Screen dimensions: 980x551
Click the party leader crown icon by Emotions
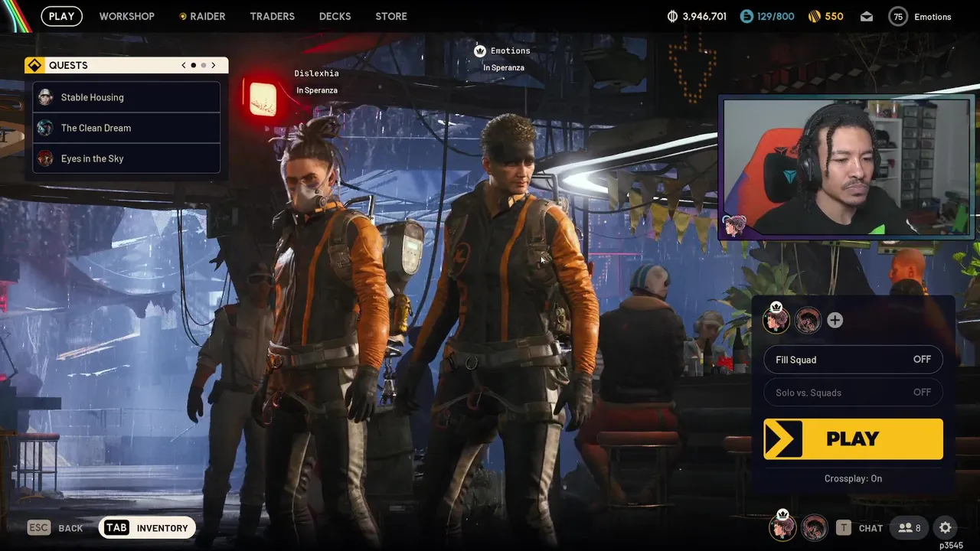point(480,51)
